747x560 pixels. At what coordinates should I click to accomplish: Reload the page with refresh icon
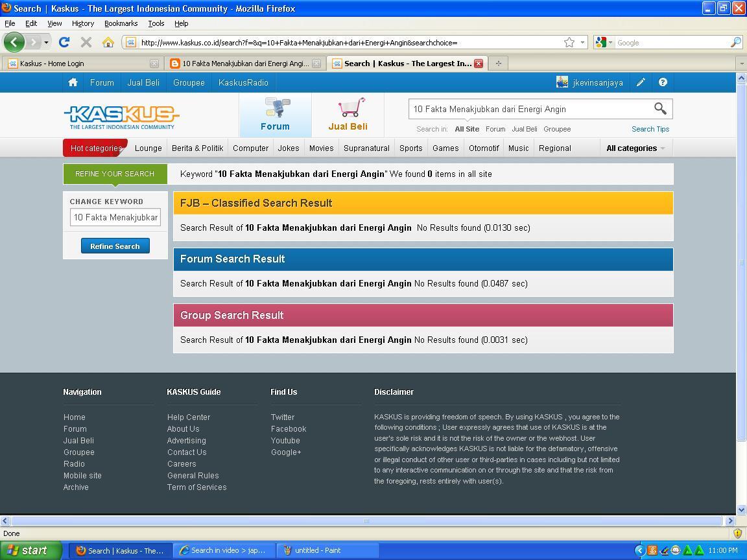coord(64,42)
